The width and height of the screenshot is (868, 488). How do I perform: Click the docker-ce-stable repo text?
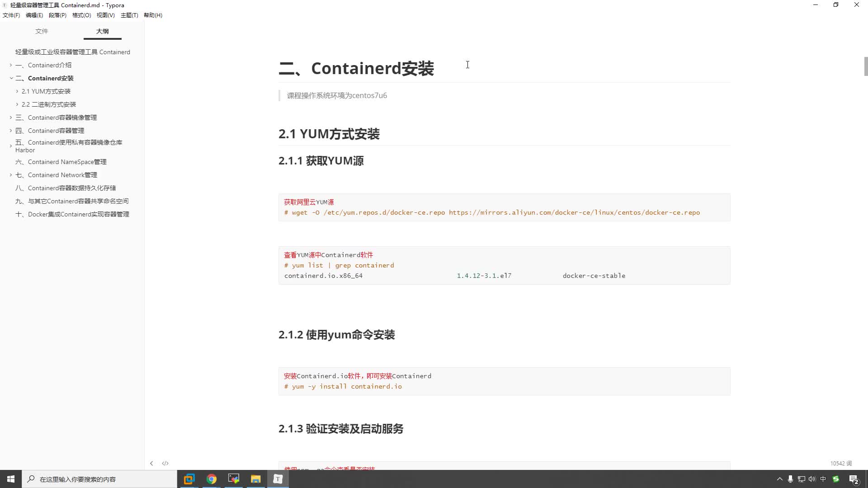pos(594,276)
